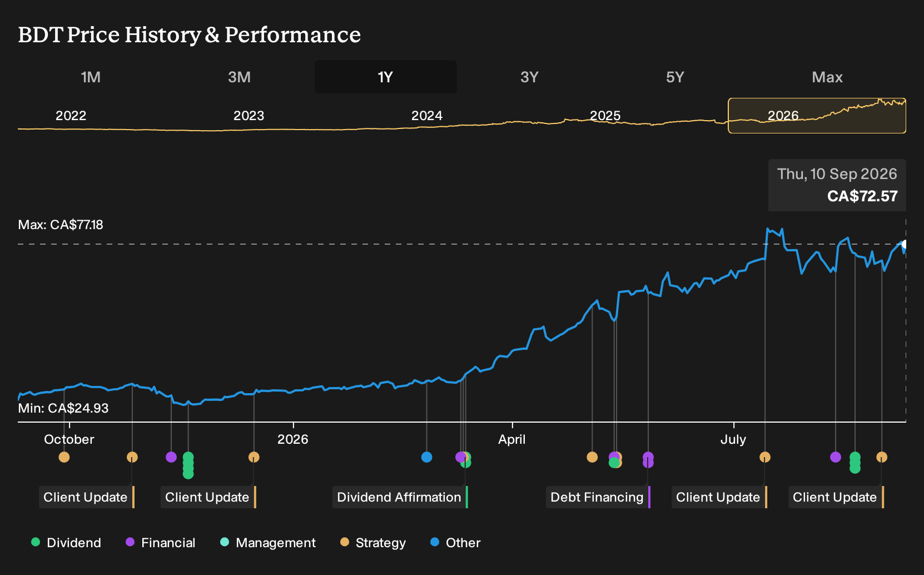
Task: Click the purple dot left of three green dots
Action: tap(836, 457)
